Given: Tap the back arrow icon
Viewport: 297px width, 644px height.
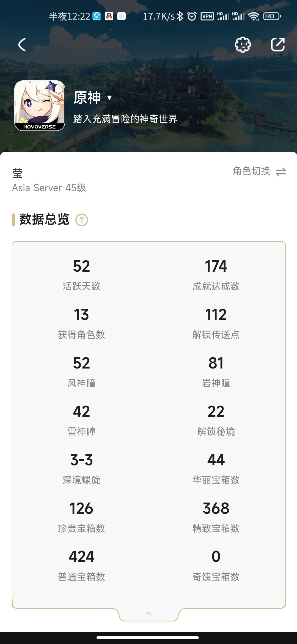Looking at the screenshot, I should tap(22, 45).
